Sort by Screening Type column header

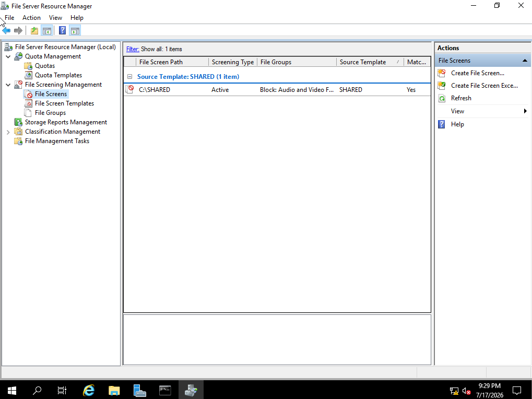tap(233, 62)
